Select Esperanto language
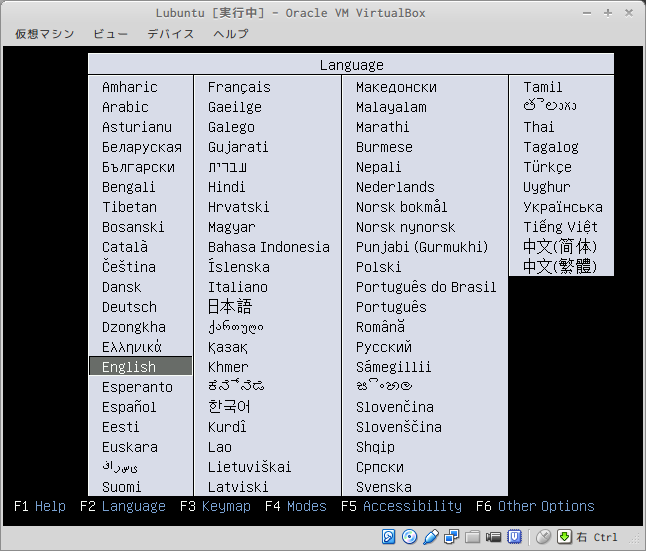The height and width of the screenshot is (551, 646). [x=138, y=387]
